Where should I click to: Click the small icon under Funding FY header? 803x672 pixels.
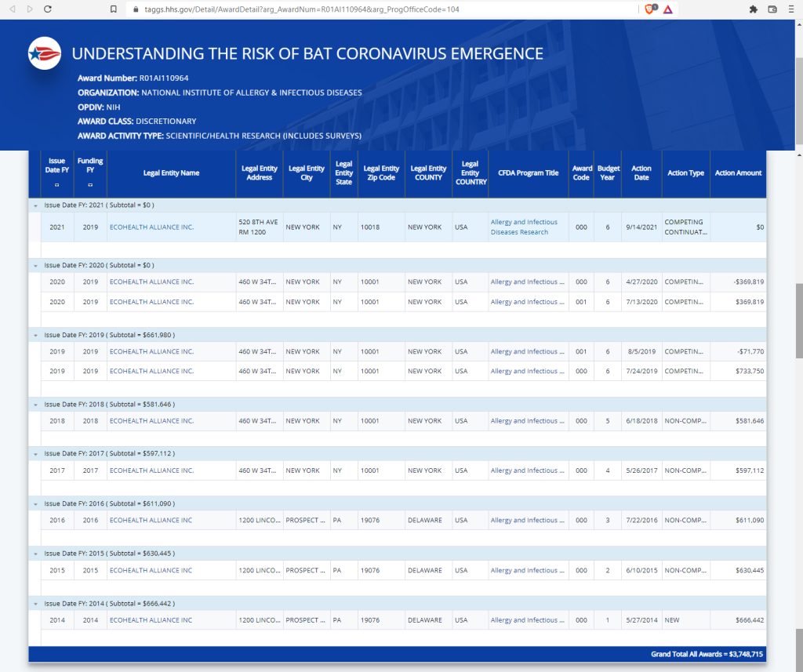tap(90, 185)
